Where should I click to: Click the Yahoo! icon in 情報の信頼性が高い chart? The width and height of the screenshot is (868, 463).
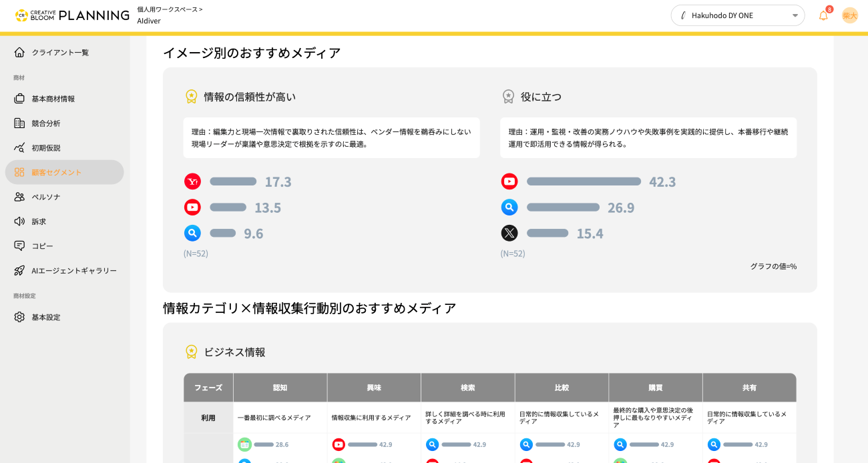pos(192,181)
